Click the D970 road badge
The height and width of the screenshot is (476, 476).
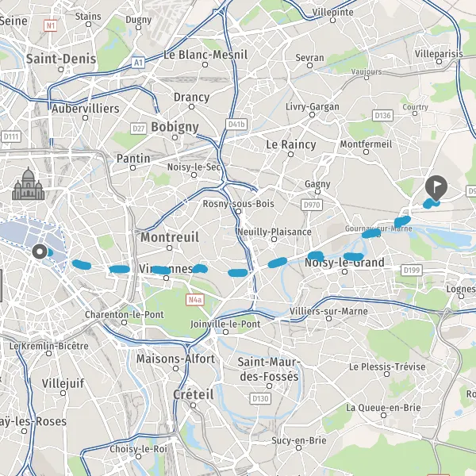(x=312, y=205)
